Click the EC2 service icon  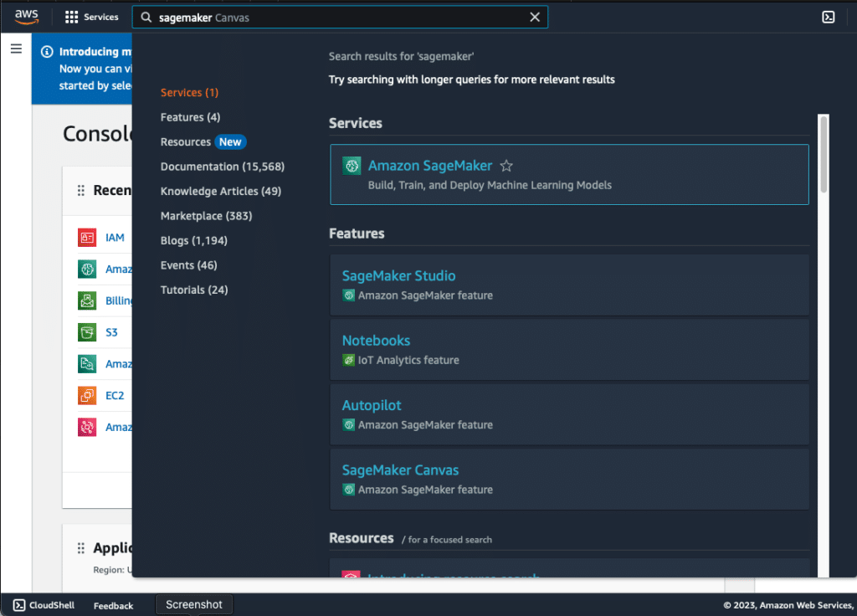pos(87,395)
